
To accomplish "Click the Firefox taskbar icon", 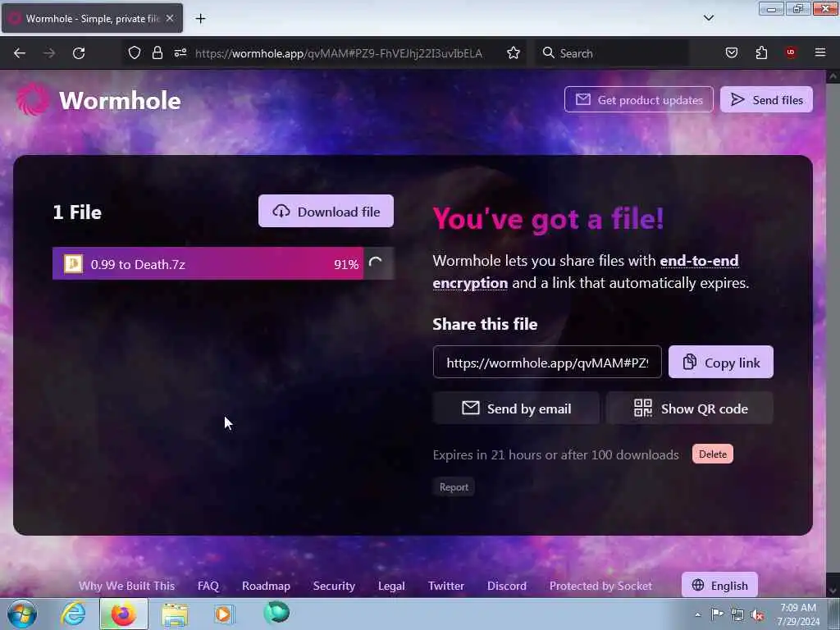I will coord(123,614).
